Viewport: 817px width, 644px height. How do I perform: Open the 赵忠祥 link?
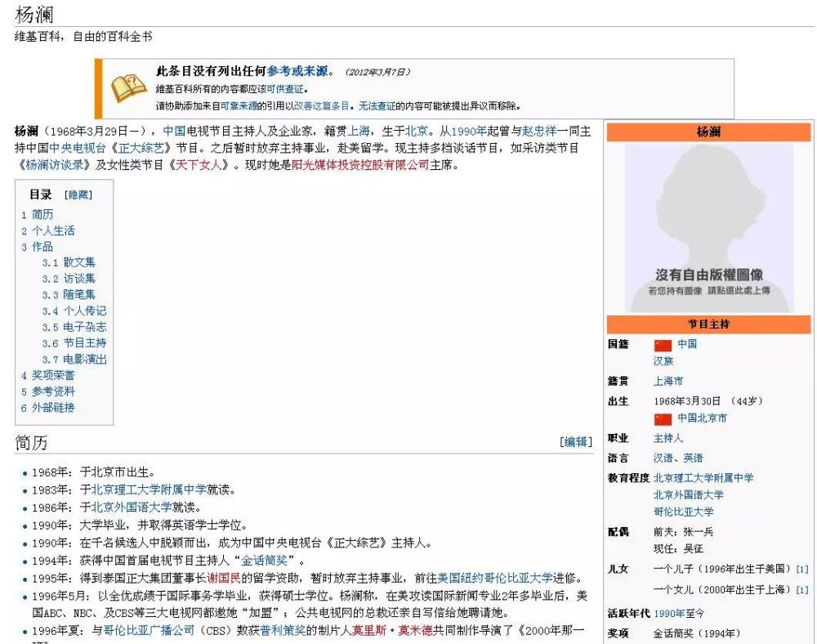pos(538,131)
